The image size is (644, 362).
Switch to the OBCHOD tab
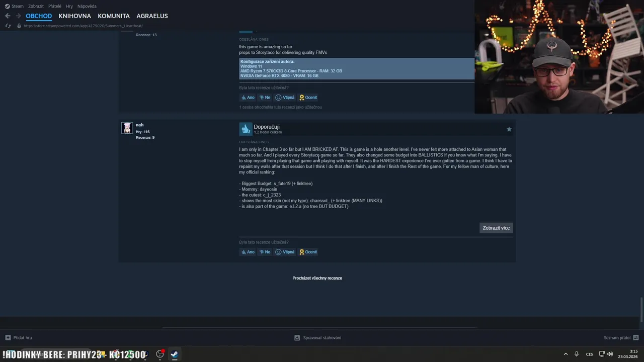[x=39, y=16]
